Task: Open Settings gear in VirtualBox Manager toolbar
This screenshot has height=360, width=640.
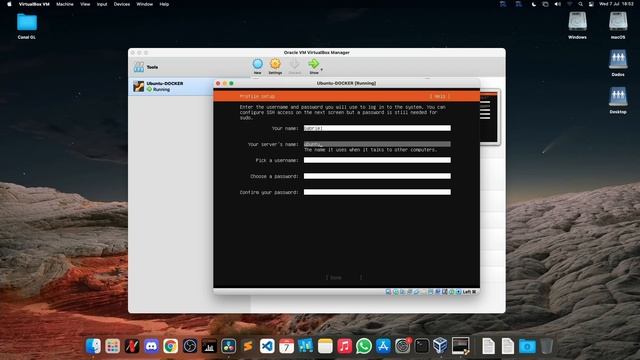Action: click(x=275, y=66)
